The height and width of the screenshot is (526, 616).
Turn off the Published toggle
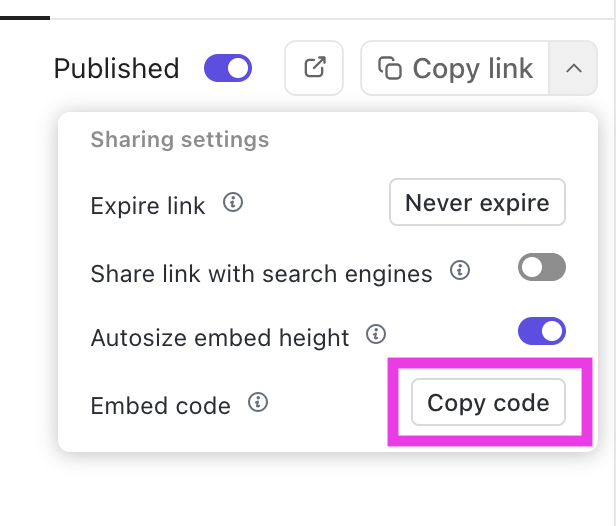pyautogui.click(x=228, y=68)
